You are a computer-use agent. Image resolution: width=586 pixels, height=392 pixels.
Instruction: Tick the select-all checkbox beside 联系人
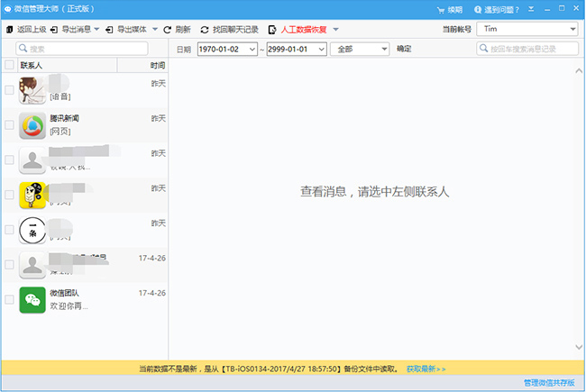9,66
